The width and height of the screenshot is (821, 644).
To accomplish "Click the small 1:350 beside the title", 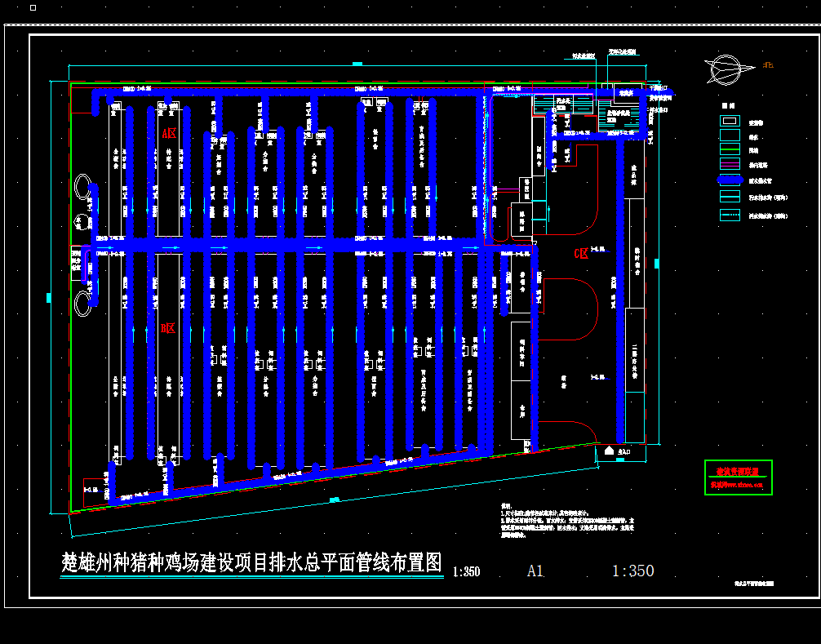I will (466, 571).
